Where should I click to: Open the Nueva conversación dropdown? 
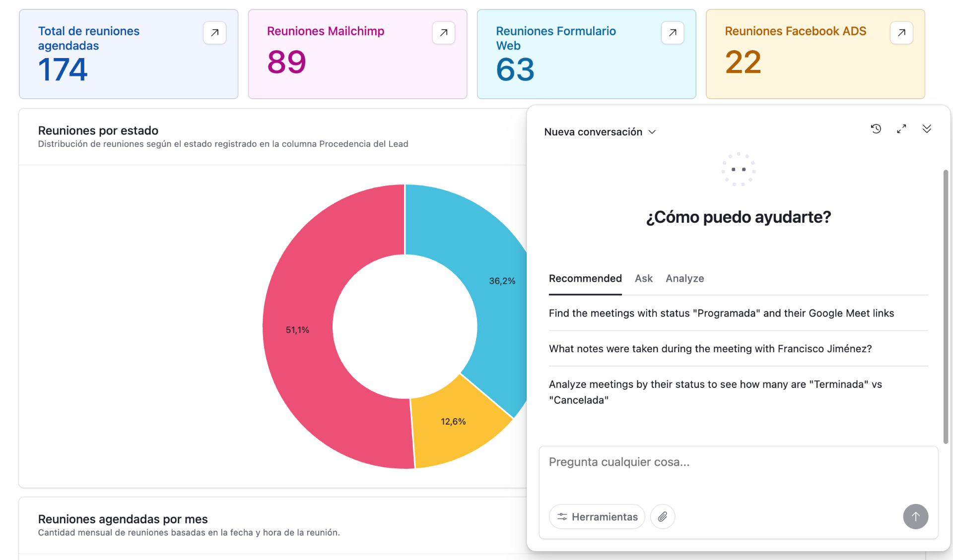(600, 132)
